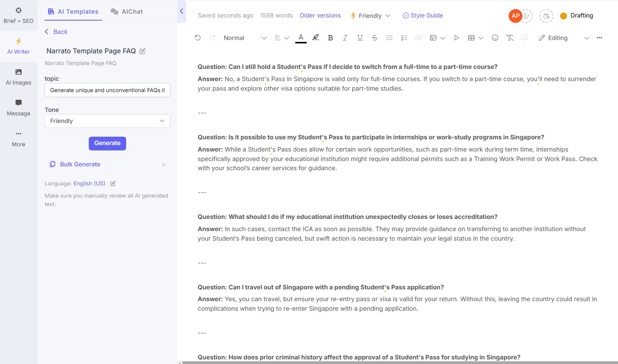Toggle italic formatting
618x364 pixels.
tap(345, 38)
